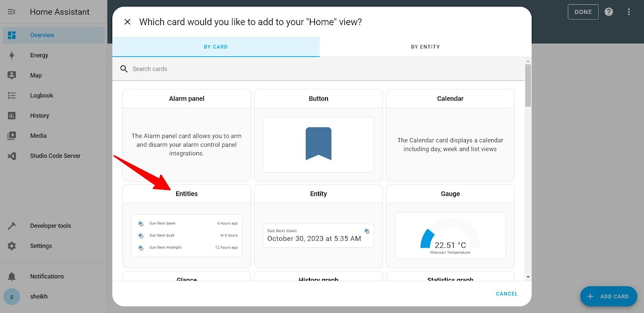644x313 pixels.
Task: Click the Notifications label
Action: coord(47,276)
